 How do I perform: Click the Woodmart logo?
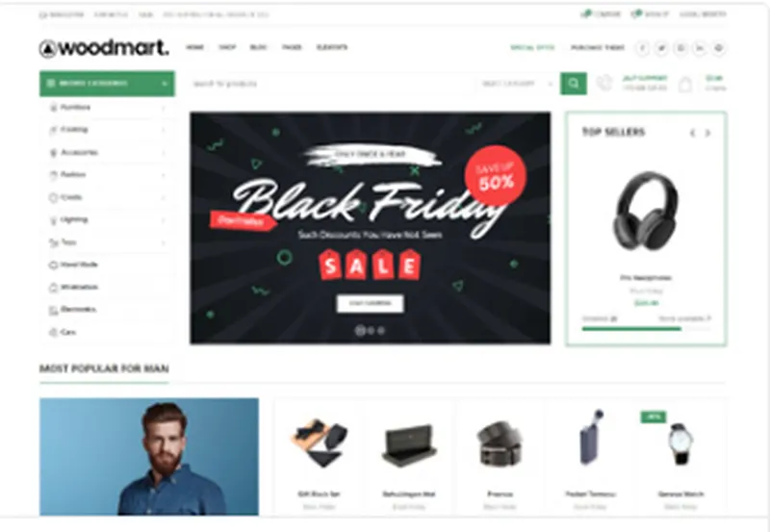(104, 48)
